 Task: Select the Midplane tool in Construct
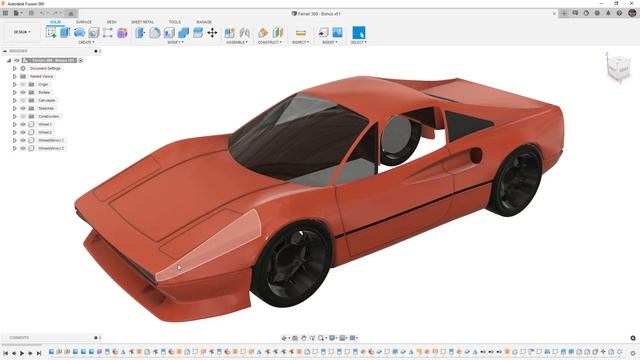(x=278, y=33)
